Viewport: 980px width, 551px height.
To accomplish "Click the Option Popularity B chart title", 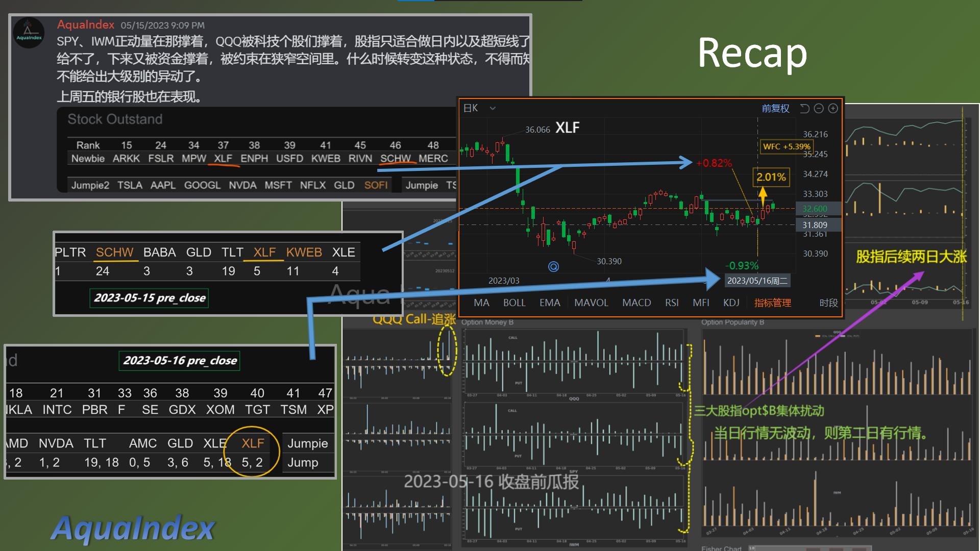I will point(732,322).
